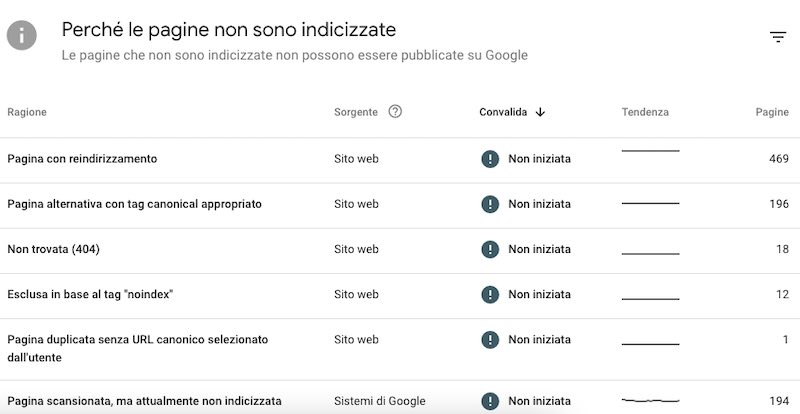
Task: Click the warning icon in the redirect row
Action: coord(490,159)
